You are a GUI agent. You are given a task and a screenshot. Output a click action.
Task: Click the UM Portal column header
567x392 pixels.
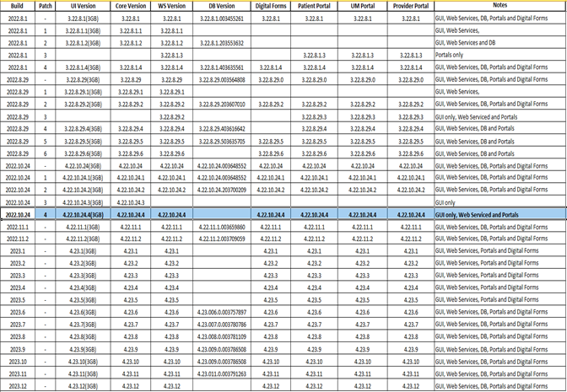pyautogui.click(x=362, y=5)
